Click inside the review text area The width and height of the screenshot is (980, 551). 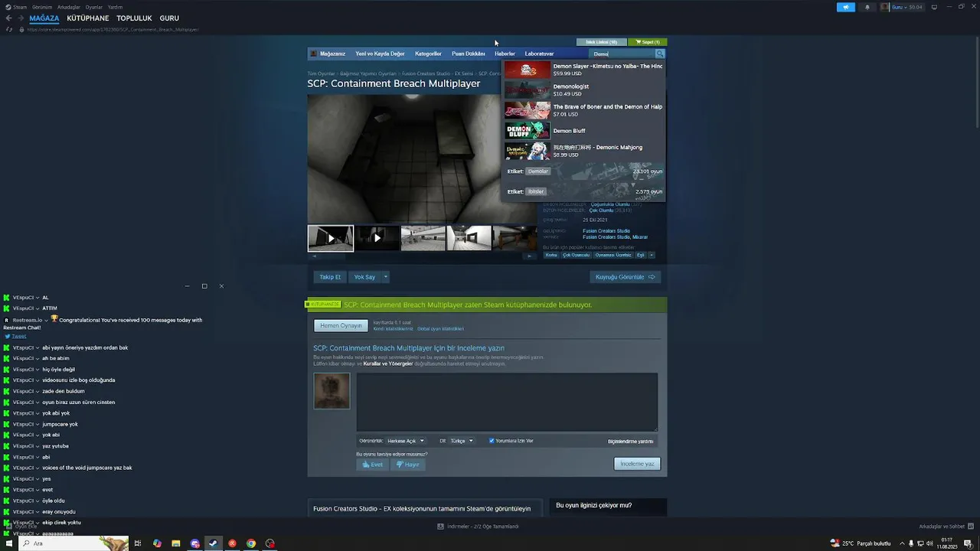pos(507,402)
